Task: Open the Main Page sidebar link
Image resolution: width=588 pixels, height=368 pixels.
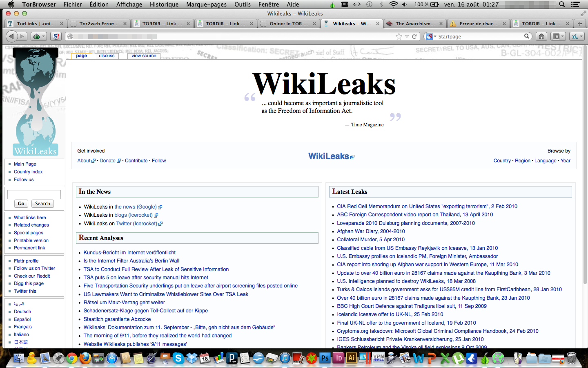Action: point(25,164)
